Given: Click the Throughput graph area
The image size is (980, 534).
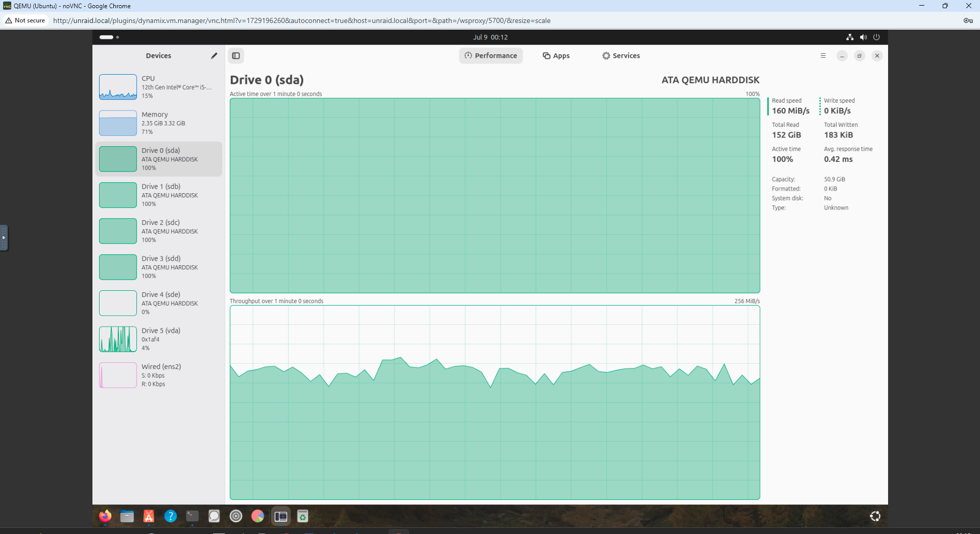Looking at the screenshot, I should (495, 403).
